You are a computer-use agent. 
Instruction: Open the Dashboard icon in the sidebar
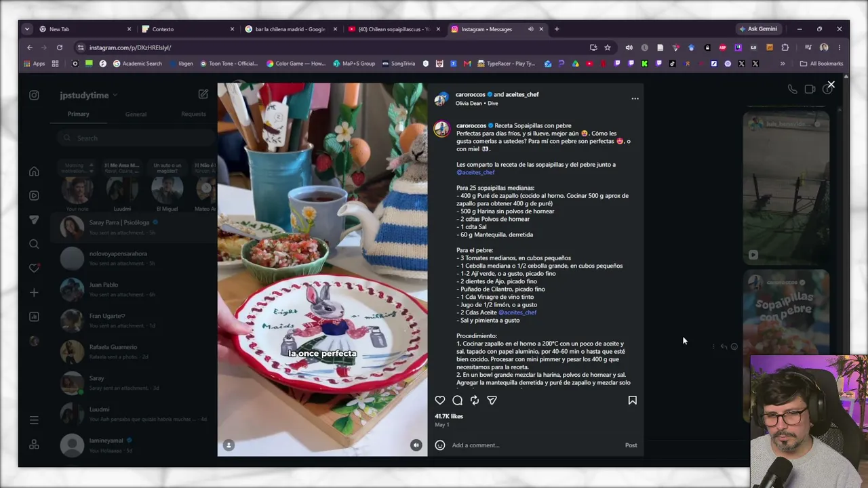34,317
